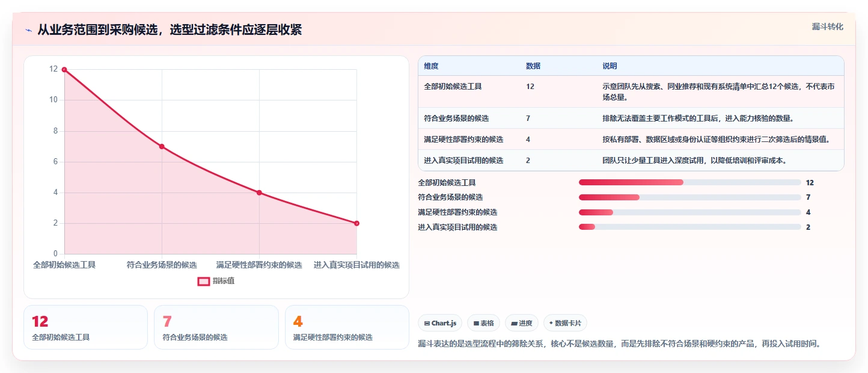Click the table data value 7
The width and height of the screenshot is (868, 373).
tap(528, 119)
